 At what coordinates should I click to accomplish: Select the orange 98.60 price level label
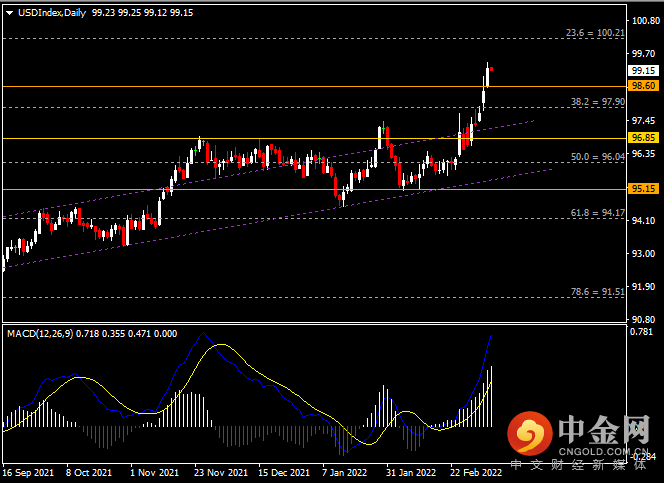[643, 86]
